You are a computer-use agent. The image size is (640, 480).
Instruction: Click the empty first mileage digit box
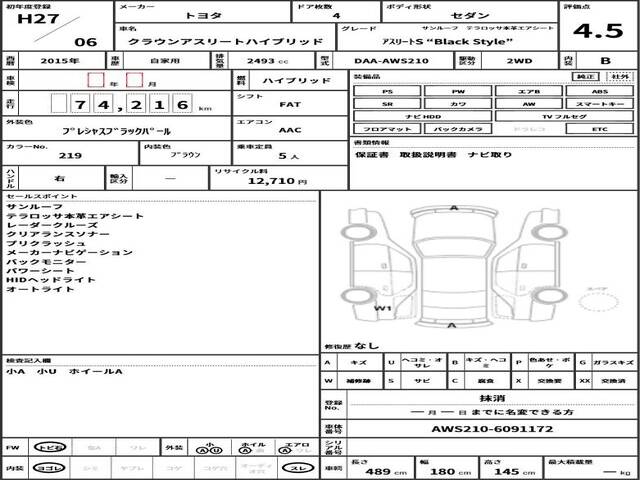click(59, 103)
